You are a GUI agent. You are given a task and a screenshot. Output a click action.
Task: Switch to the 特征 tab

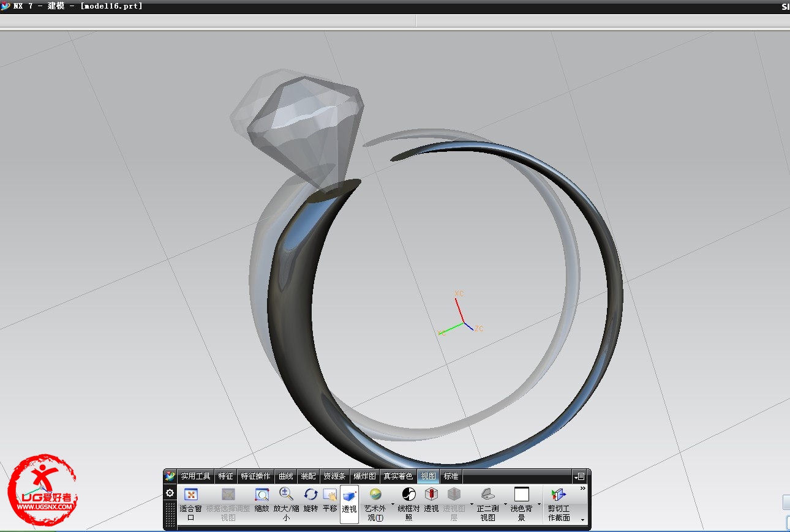pos(225,476)
